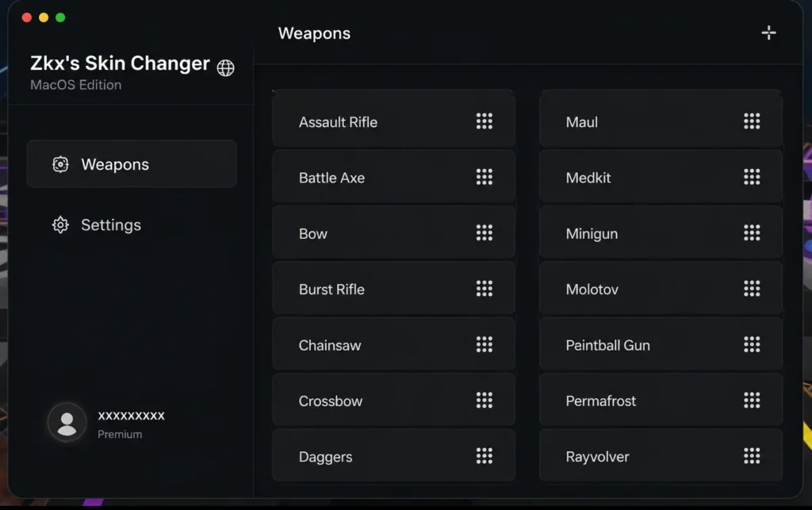This screenshot has width=812, height=510.
Task: Choose the Daggers weapon row
Action: [x=393, y=455]
